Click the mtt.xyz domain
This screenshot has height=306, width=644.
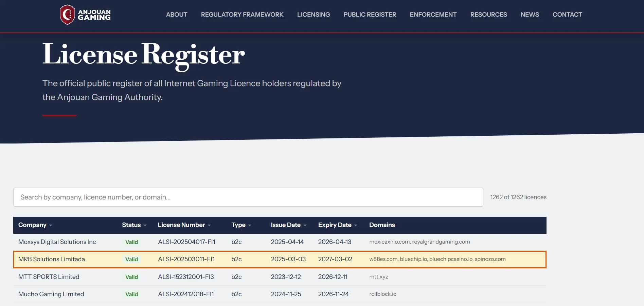click(379, 277)
